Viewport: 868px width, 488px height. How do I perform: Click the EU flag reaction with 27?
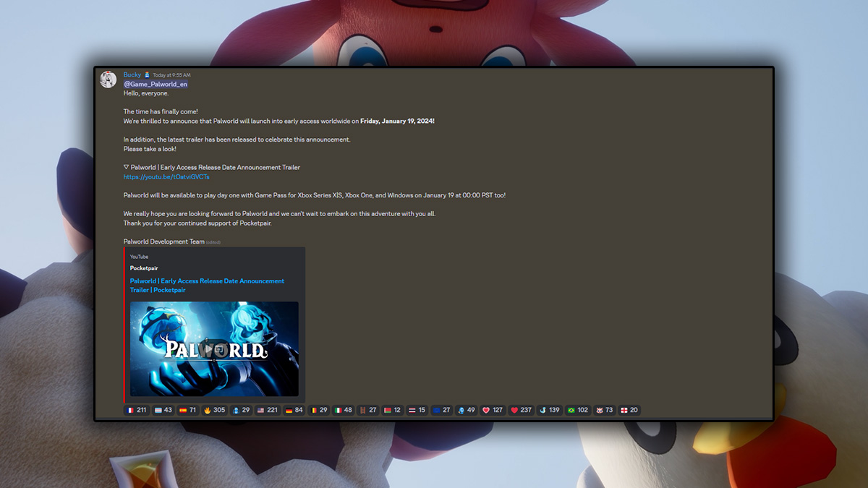click(x=441, y=410)
